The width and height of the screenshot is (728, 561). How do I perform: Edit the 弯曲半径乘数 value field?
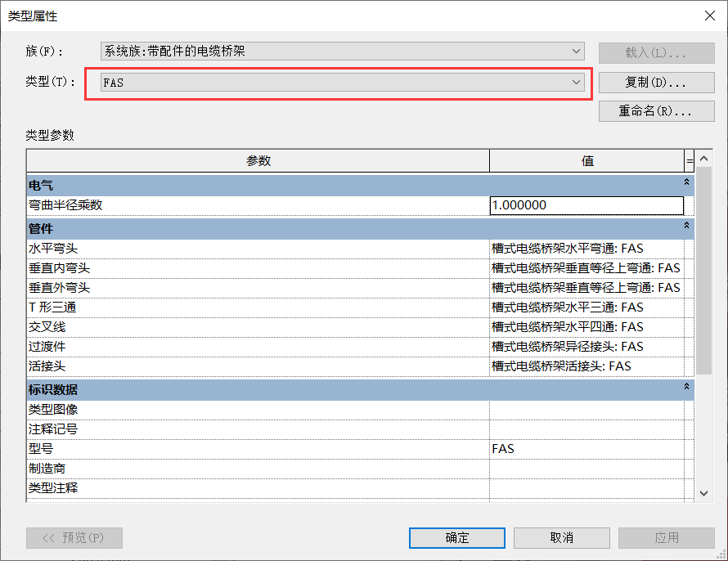[x=586, y=205]
